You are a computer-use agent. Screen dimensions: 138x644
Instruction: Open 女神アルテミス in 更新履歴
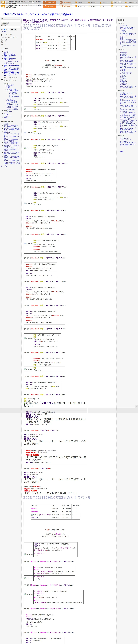point(124,138)
